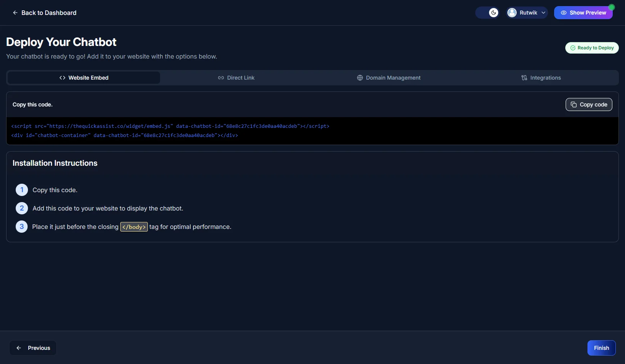Open the Direct Link tab
Viewport: 625px width, 364px height.
coord(236,78)
